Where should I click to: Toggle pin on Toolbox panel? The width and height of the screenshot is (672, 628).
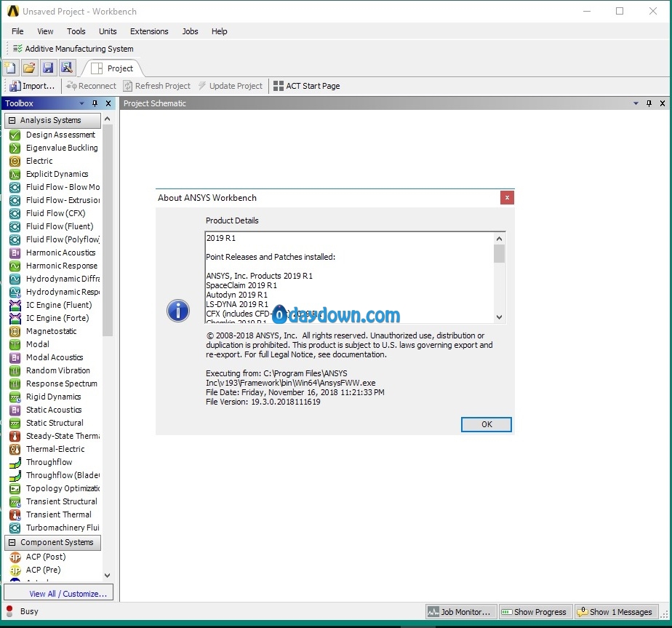(x=95, y=103)
